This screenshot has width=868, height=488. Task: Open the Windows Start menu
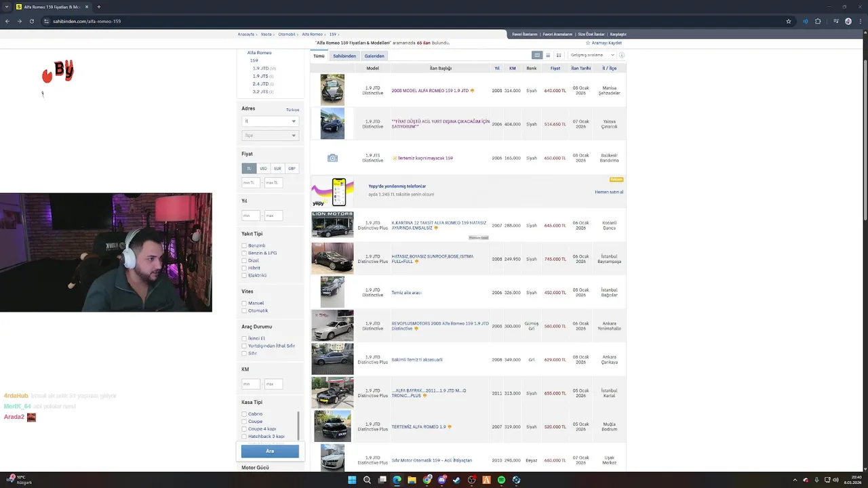click(352, 480)
